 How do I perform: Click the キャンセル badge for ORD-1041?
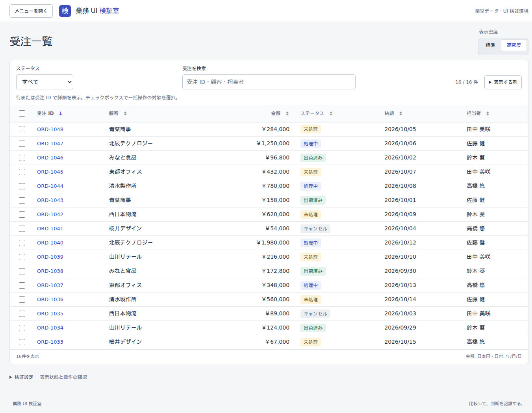315,228
